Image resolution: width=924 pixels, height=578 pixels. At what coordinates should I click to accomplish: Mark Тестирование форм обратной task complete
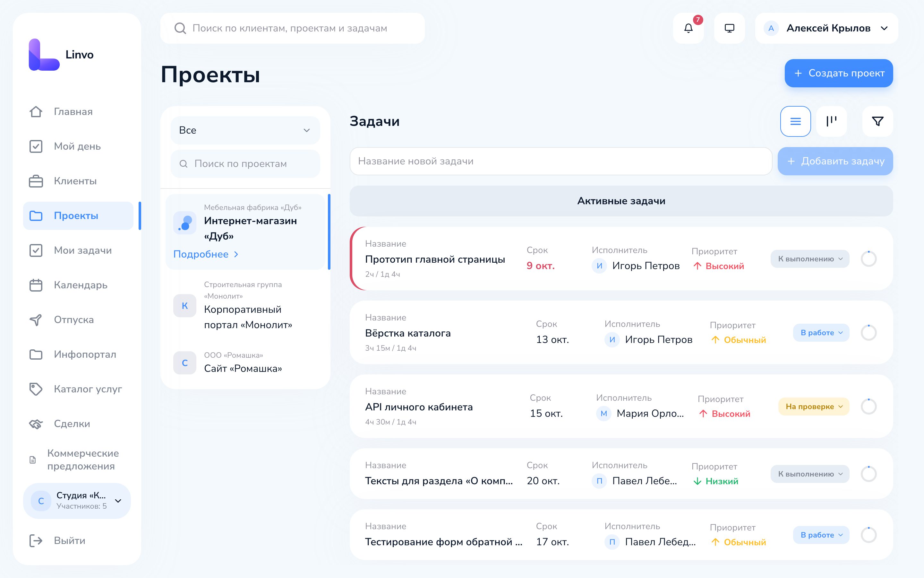coord(868,535)
